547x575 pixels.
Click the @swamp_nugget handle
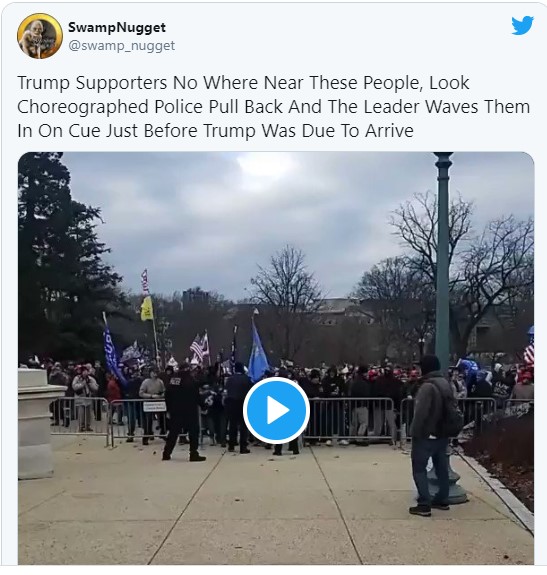click(x=121, y=46)
